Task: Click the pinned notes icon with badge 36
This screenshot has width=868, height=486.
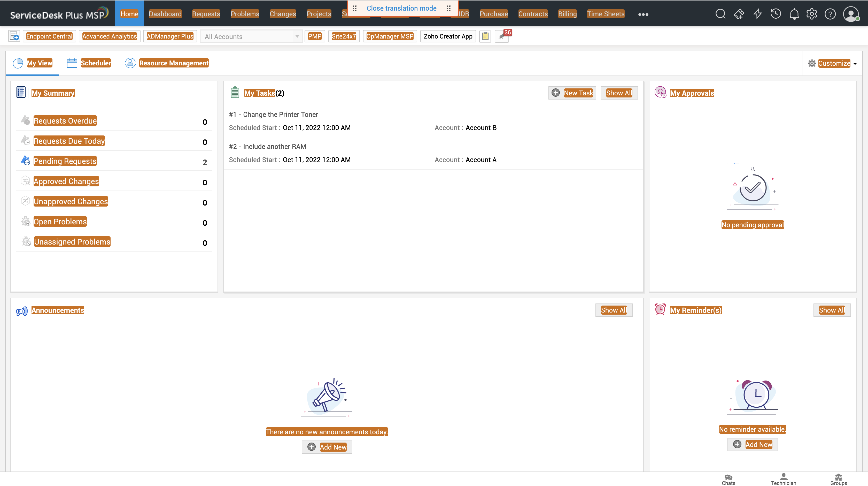Action: coord(502,36)
